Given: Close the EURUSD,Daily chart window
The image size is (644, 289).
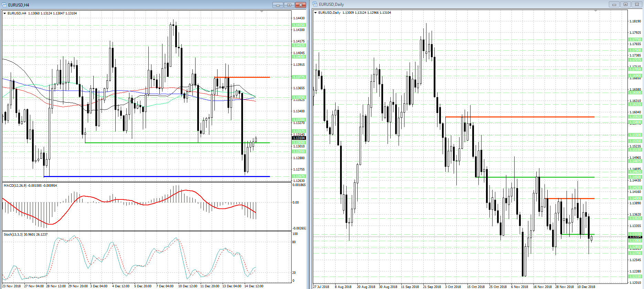Looking at the screenshot, I should [637, 4].
